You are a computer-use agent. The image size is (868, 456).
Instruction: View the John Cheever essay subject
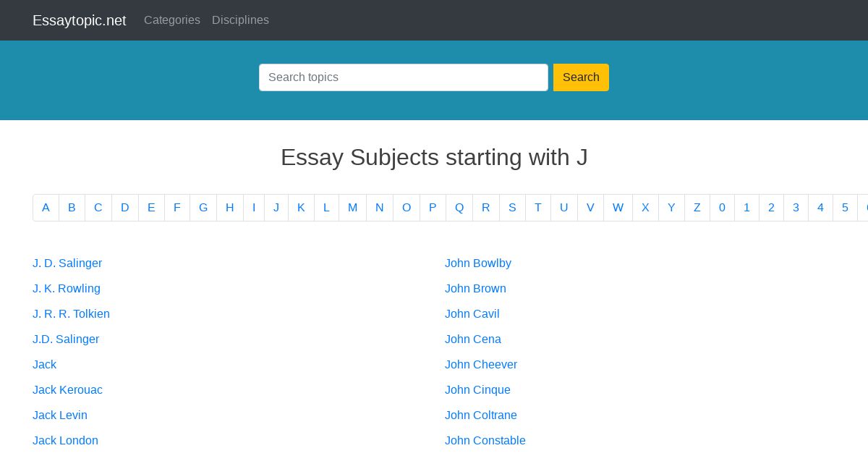(481, 365)
